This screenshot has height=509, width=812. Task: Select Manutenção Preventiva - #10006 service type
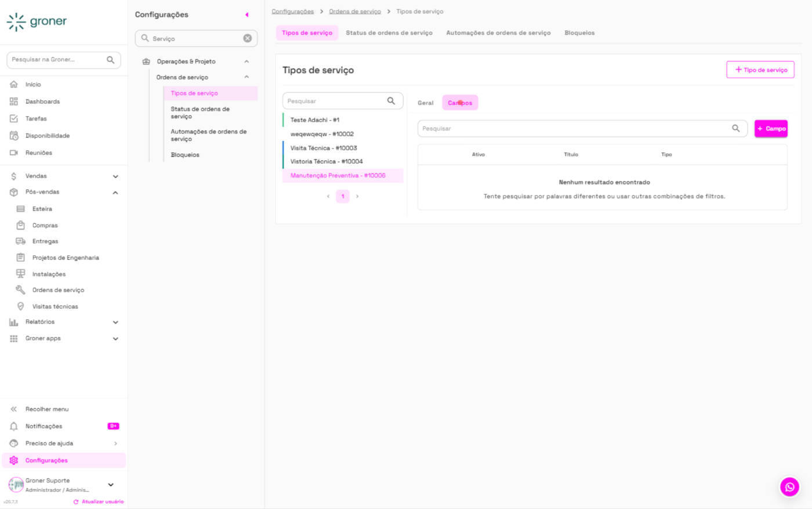[x=343, y=176]
